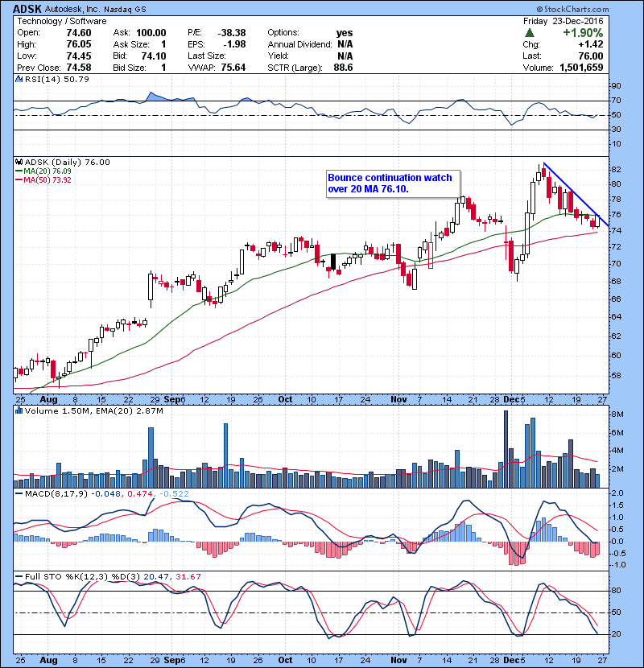
Task: Click the ADSK ticker symbol in header
Action: [x=27, y=9]
